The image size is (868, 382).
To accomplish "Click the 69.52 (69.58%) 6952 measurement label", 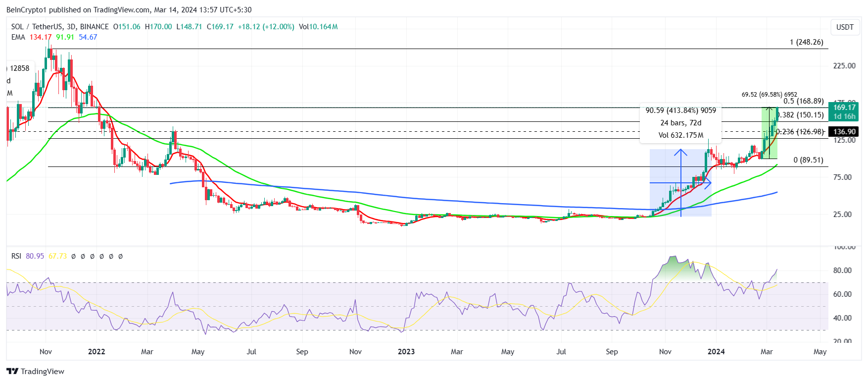I will 769,95.
